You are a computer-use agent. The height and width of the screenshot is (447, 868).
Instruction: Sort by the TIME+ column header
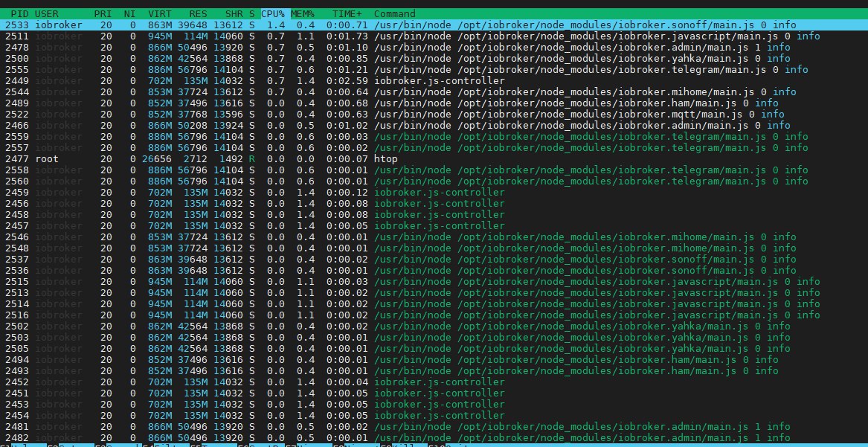coord(347,14)
